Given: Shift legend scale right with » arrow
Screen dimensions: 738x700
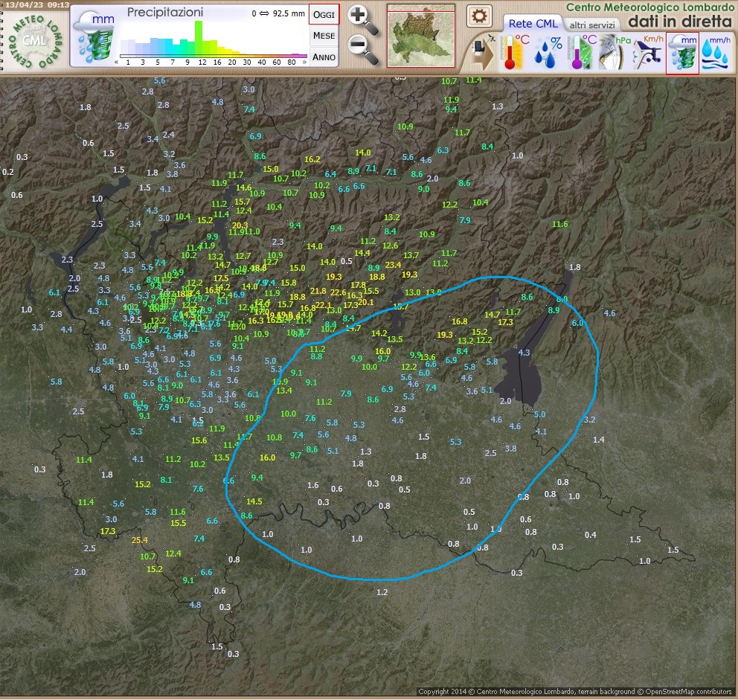Looking at the screenshot, I should pyautogui.click(x=304, y=62).
